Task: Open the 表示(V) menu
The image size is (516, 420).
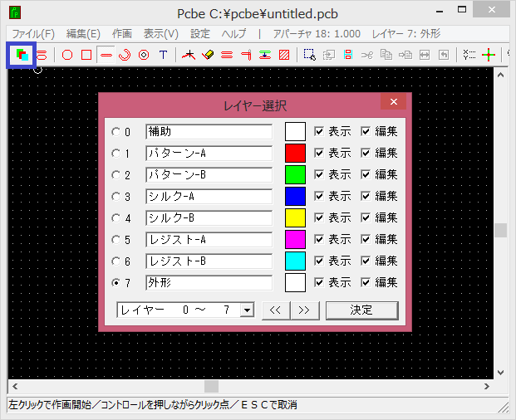Action: [x=160, y=34]
